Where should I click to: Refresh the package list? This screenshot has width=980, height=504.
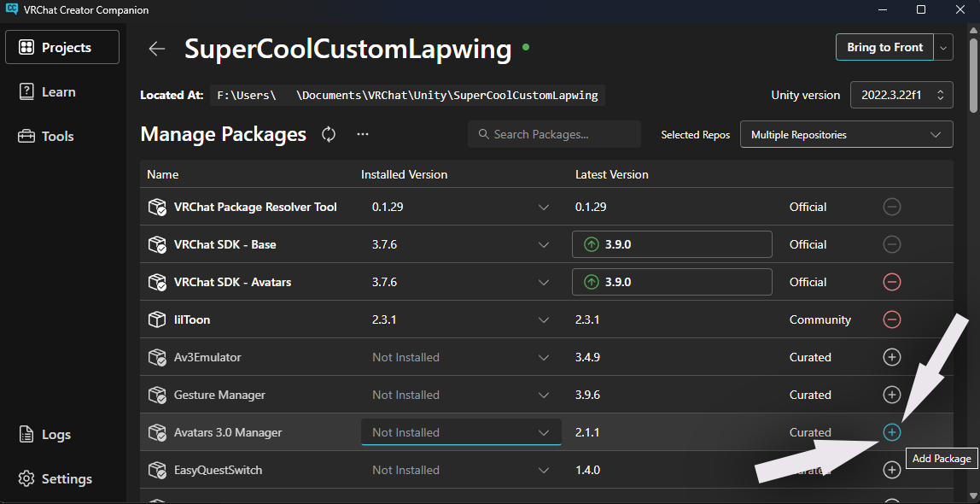(x=328, y=134)
